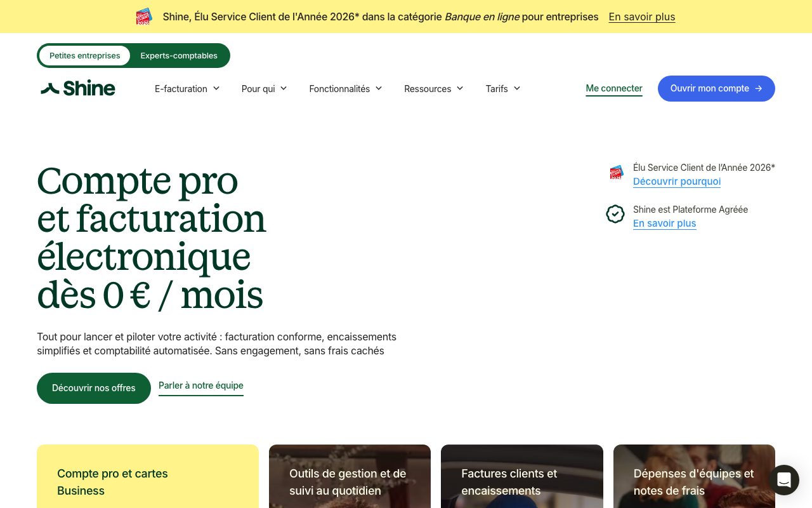Expand the Tarifs chevron
Viewport: 812px width, 508px height.
coord(517,88)
